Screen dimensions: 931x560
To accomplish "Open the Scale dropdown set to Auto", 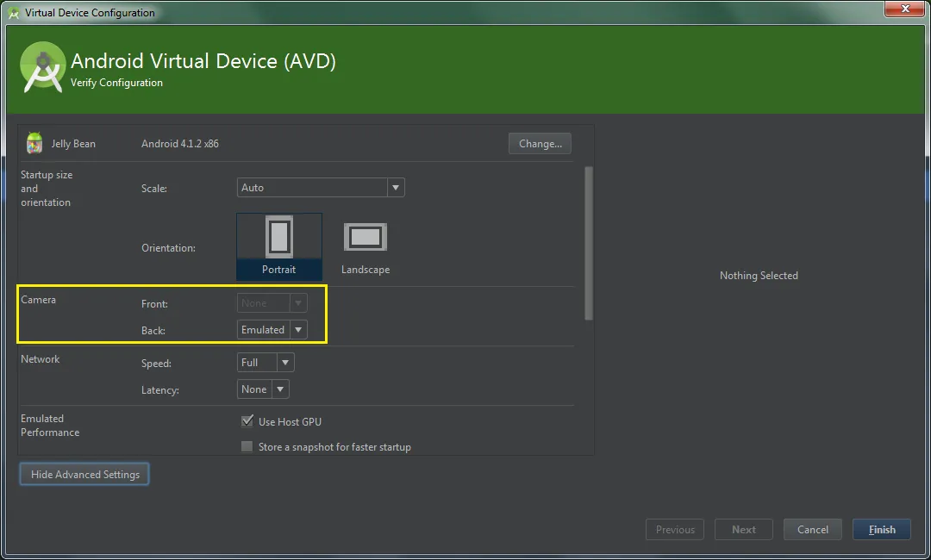I will [321, 188].
